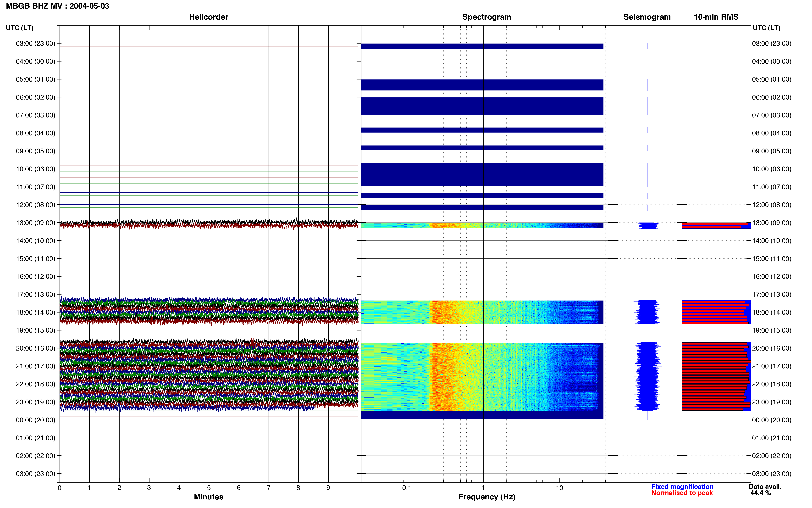Click the left 13:00 (09:00) time label
This screenshot has width=812, height=508.
click(x=36, y=223)
